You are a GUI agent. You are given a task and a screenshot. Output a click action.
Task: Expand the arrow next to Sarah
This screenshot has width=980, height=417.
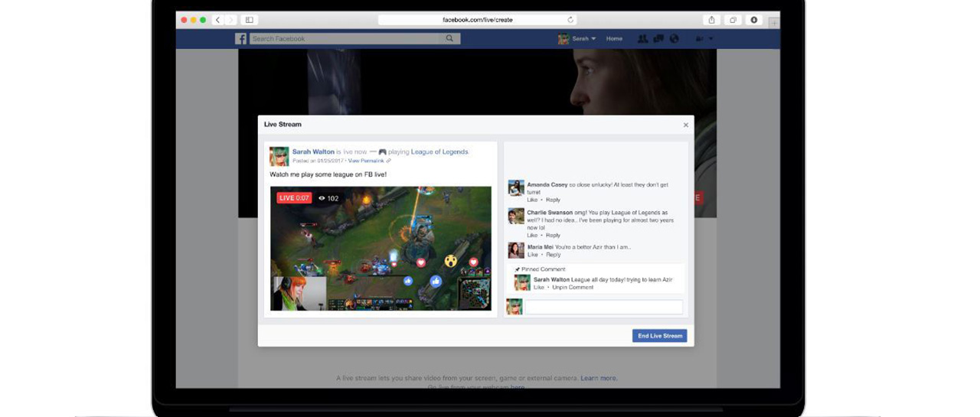593,39
